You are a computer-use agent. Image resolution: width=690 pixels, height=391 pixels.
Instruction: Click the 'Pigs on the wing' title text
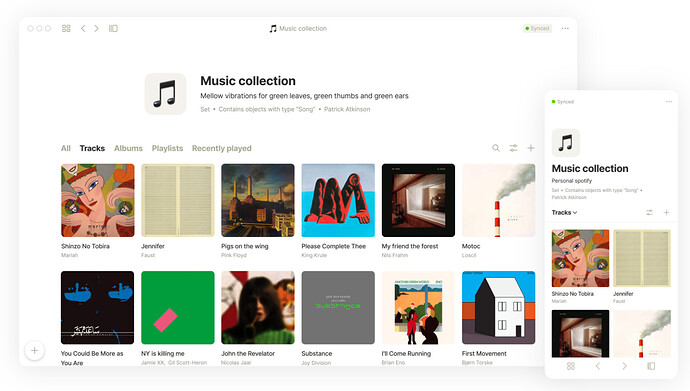pyautogui.click(x=245, y=246)
